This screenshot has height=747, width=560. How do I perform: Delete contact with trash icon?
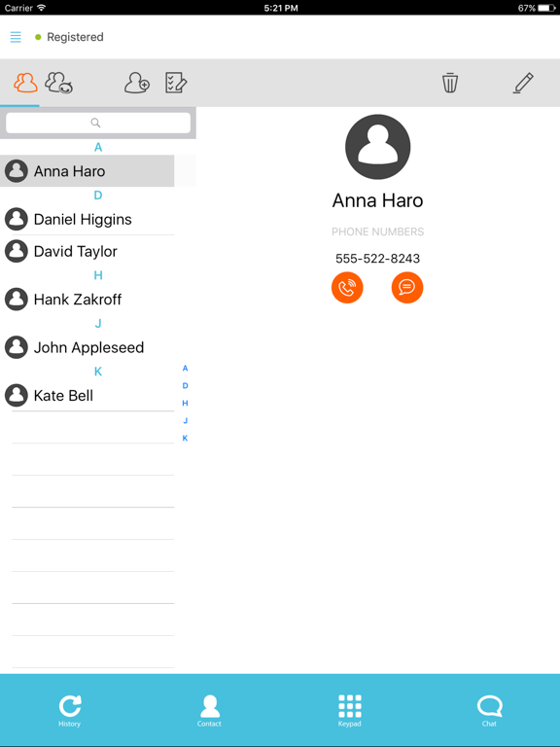[449, 83]
